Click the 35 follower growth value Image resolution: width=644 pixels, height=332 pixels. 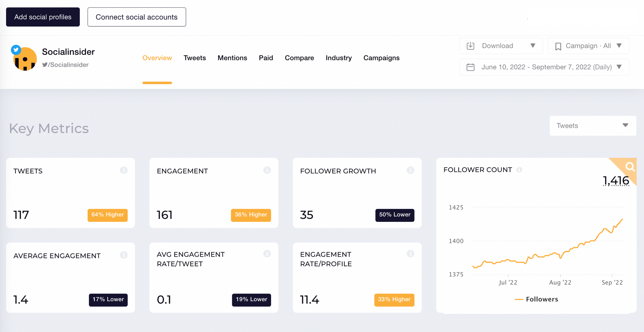tap(307, 215)
